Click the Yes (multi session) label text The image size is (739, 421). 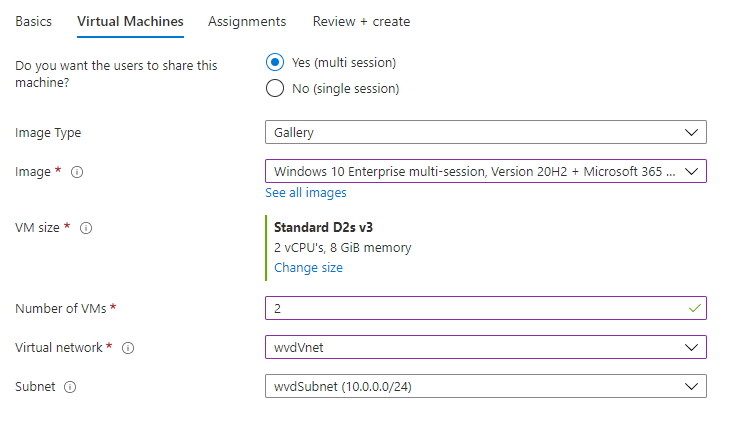coord(344,63)
